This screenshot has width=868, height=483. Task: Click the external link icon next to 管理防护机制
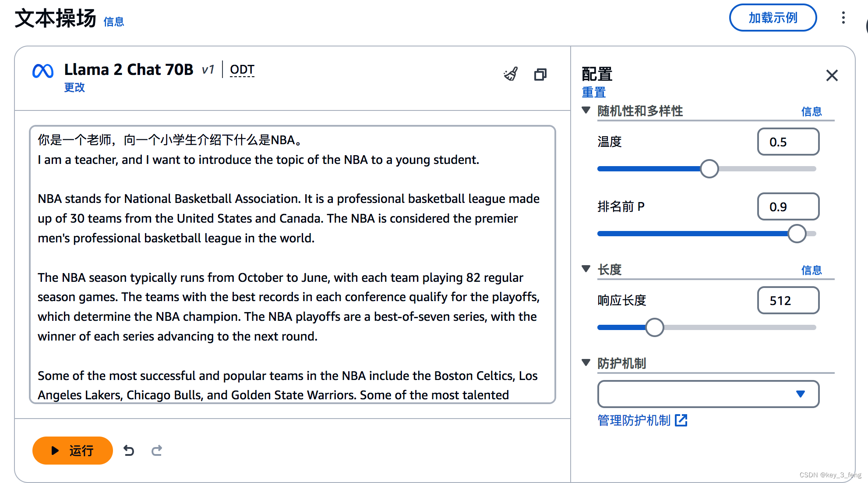(x=681, y=420)
